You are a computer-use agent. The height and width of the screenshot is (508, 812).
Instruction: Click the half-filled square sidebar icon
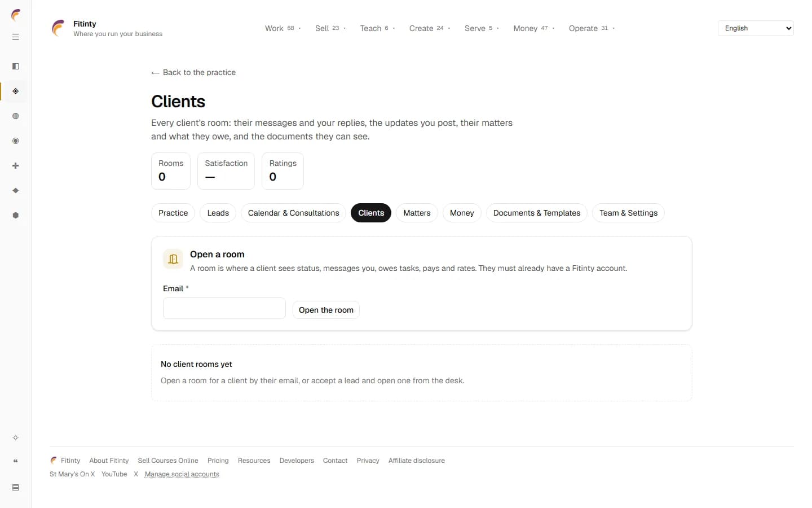[x=16, y=67]
